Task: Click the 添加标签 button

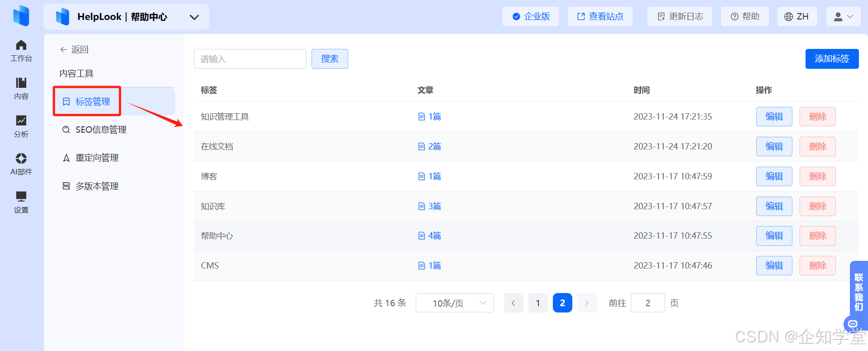Action: 832,59
